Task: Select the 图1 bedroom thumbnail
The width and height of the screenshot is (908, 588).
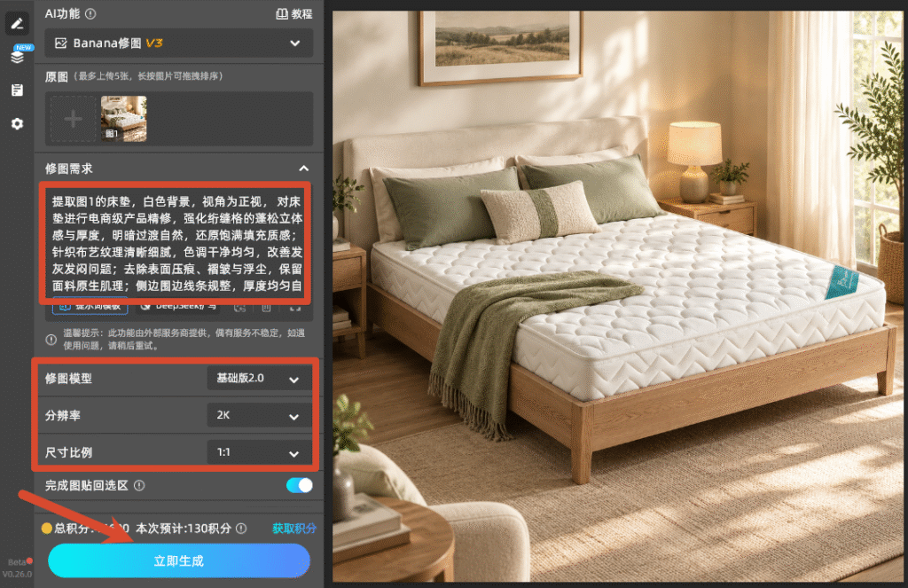Action: pyautogui.click(x=123, y=120)
